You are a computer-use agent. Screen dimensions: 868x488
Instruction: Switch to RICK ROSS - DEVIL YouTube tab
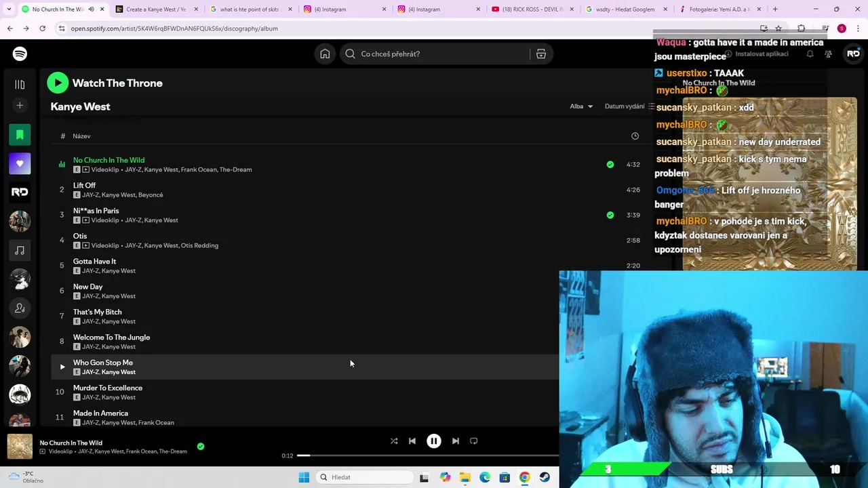pos(533,9)
